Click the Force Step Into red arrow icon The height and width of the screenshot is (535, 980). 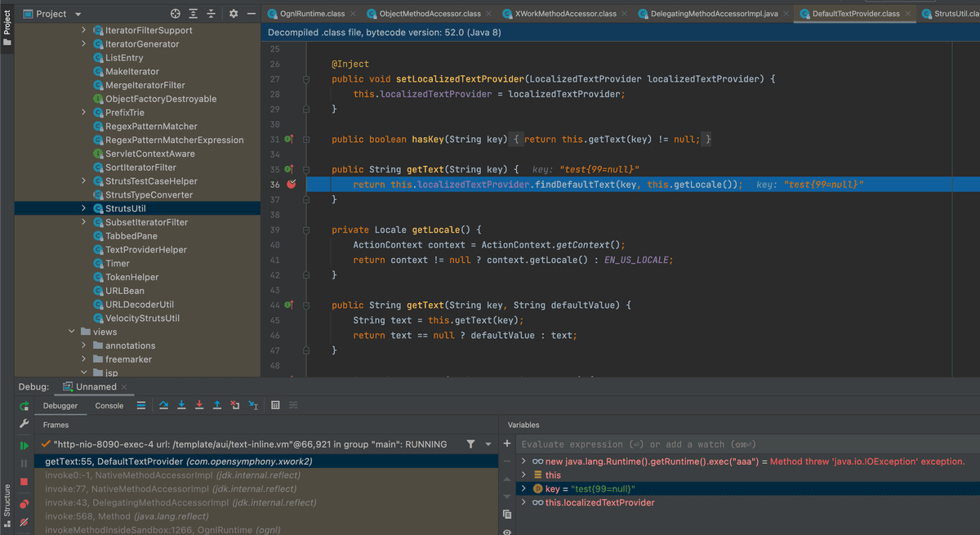199,405
